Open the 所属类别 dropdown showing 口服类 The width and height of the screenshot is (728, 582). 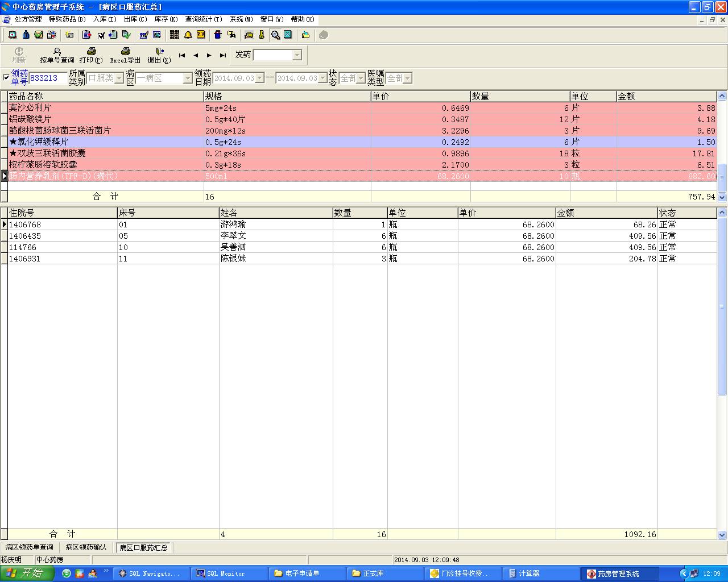119,78
